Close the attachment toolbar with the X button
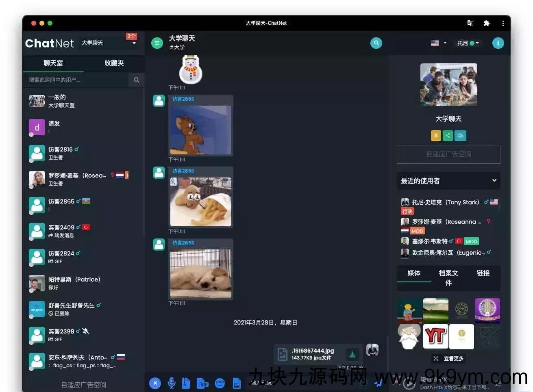 [155, 383]
